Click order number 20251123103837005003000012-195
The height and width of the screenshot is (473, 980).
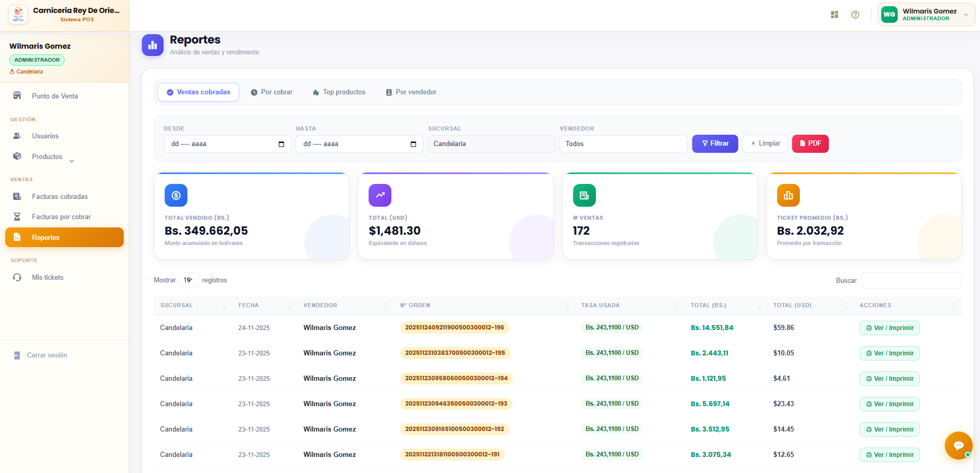point(455,353)
